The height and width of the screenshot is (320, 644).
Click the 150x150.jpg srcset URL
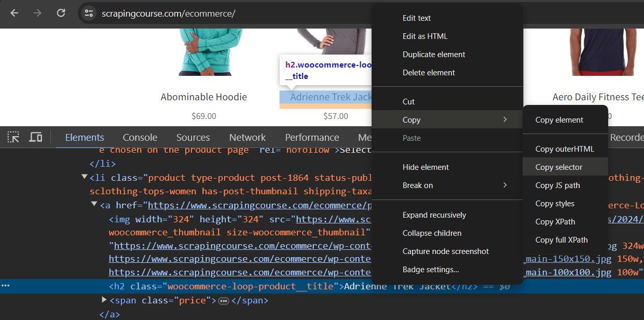tap(568, 259)
